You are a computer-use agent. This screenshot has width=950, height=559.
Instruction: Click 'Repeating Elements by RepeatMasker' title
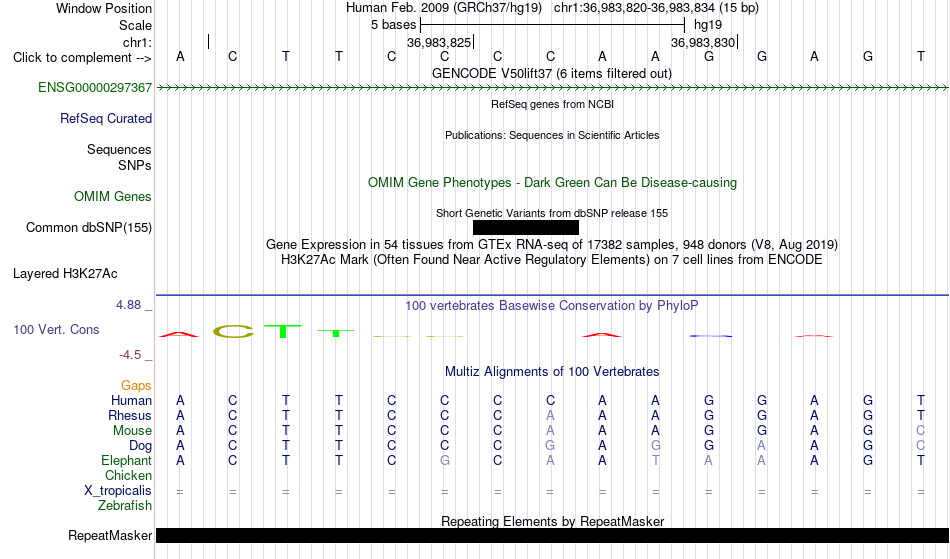[552, 521]
